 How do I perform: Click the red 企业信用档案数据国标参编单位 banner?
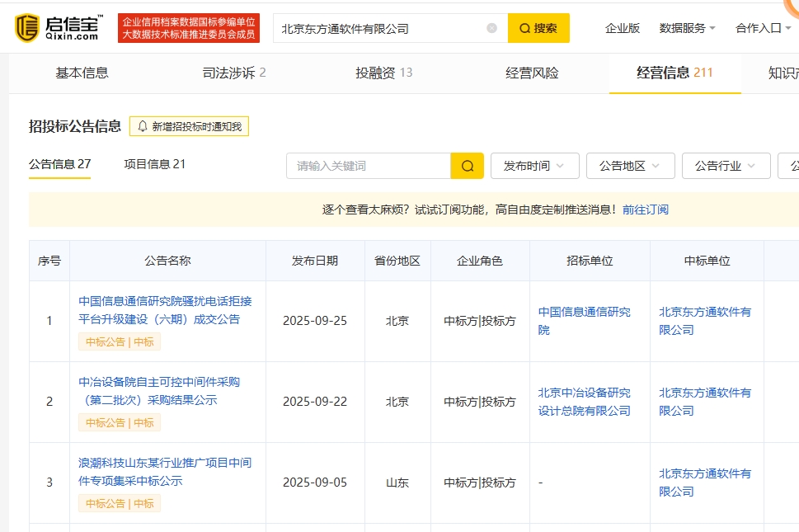pyautogui.click(x=189, y=28)
